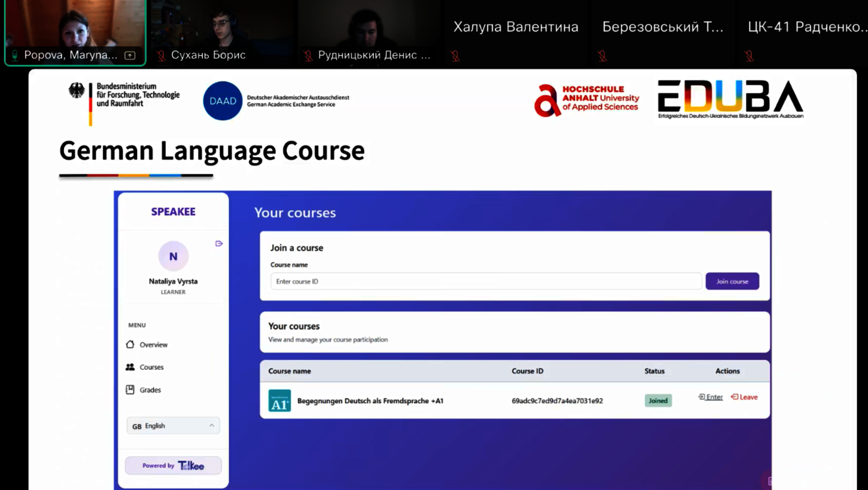Click the logout icon beside the avatar
This screenshot has width=868, height=490.
pos(219,244)
